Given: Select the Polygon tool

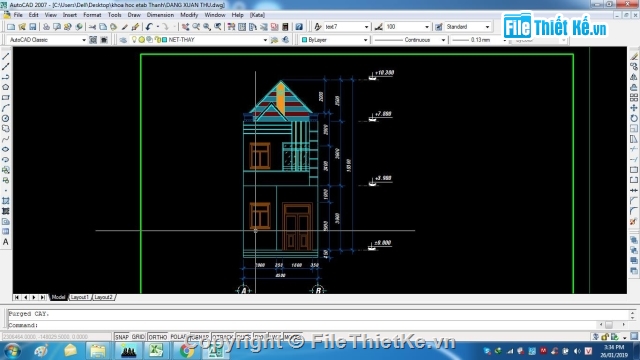Looking at the screenshot, I should click(x=6, y=87).
